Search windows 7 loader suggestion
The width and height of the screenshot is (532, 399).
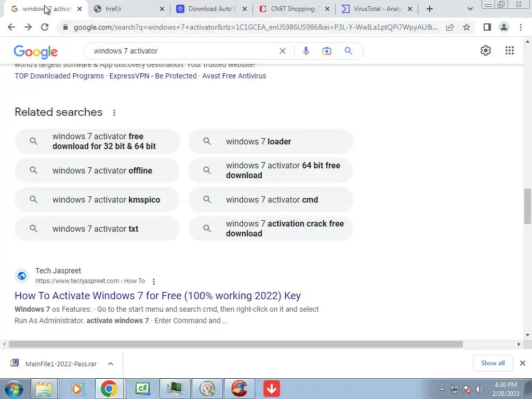pos(271,141)
